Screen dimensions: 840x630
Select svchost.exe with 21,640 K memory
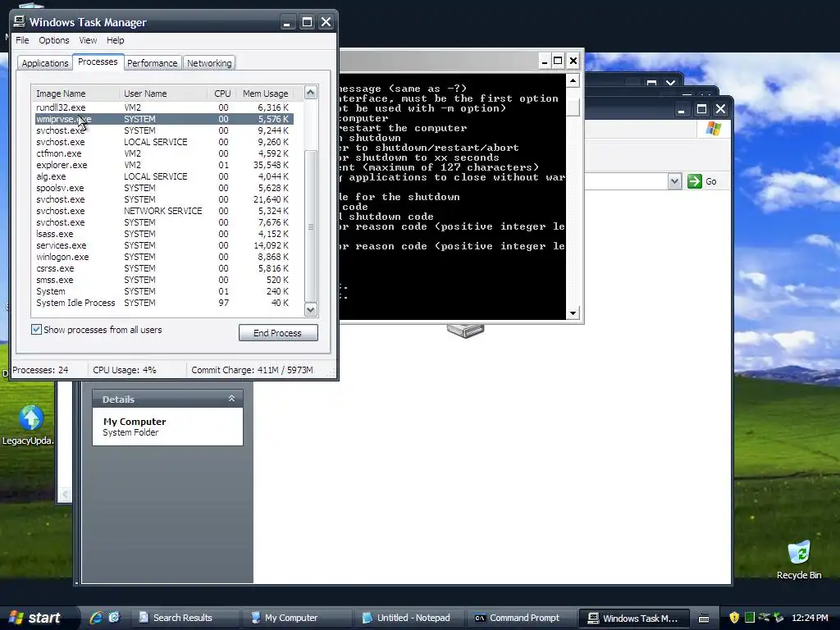tap(164, 199)
